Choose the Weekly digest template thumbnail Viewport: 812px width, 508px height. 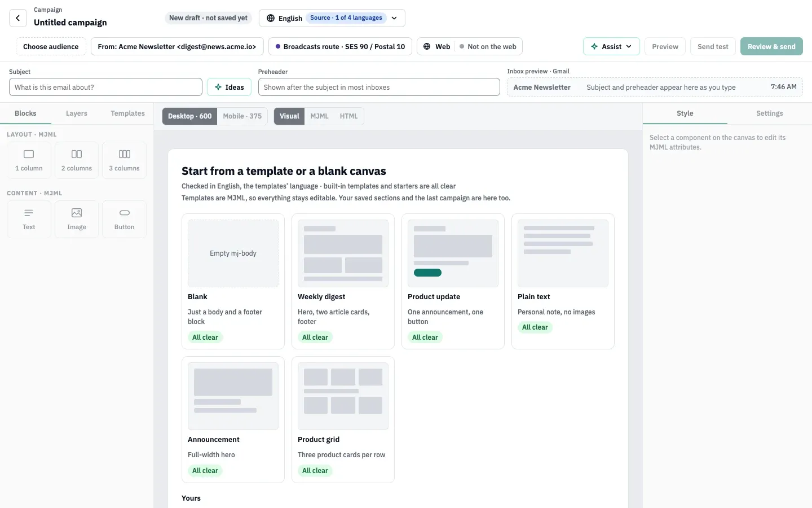(343, 253)
